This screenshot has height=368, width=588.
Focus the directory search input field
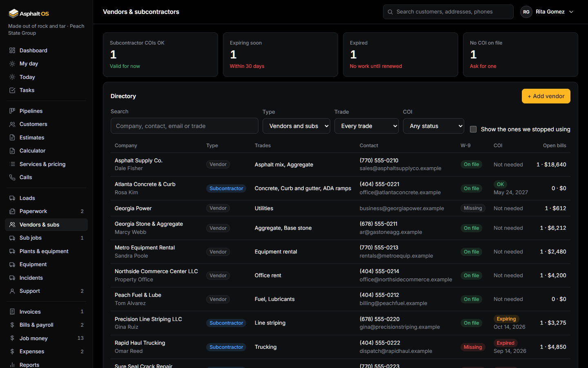point(185,126)
